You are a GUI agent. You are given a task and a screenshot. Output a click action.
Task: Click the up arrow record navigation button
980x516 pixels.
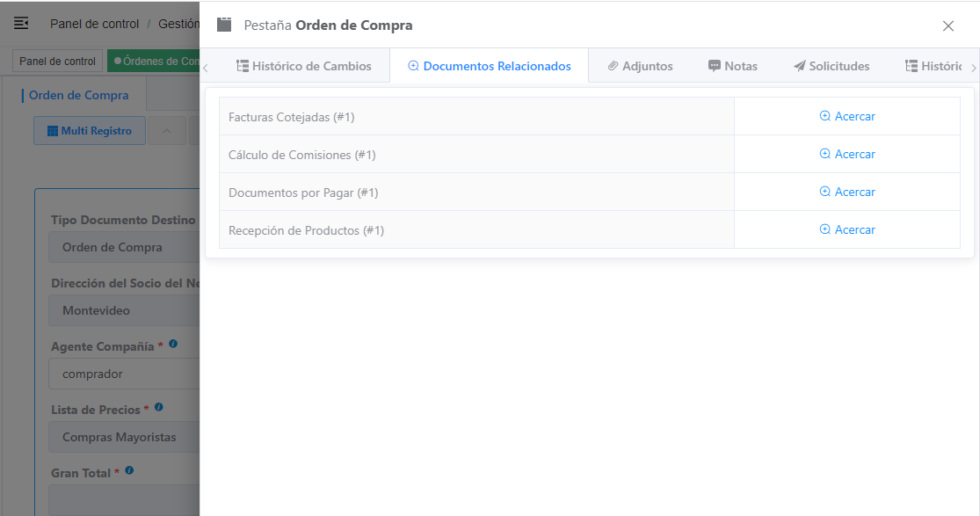coord(167,131)
